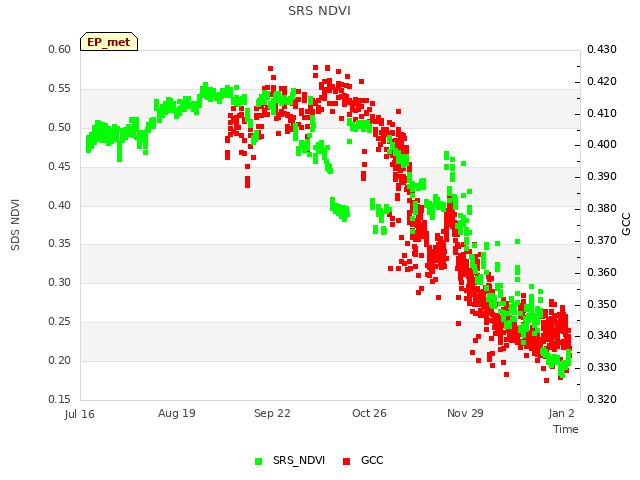The width and height of the screenshot is (640, 480).
Task: Click the 0.15 left axis value
Action: point(60,399)
